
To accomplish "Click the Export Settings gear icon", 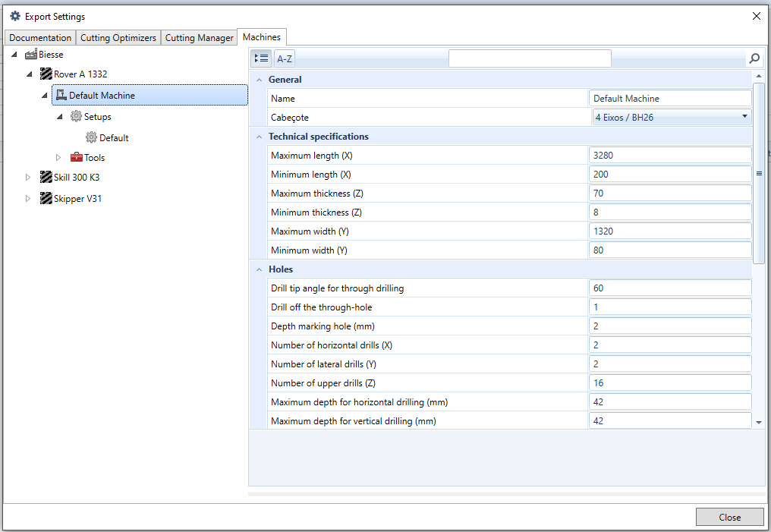I will [15, 16].
